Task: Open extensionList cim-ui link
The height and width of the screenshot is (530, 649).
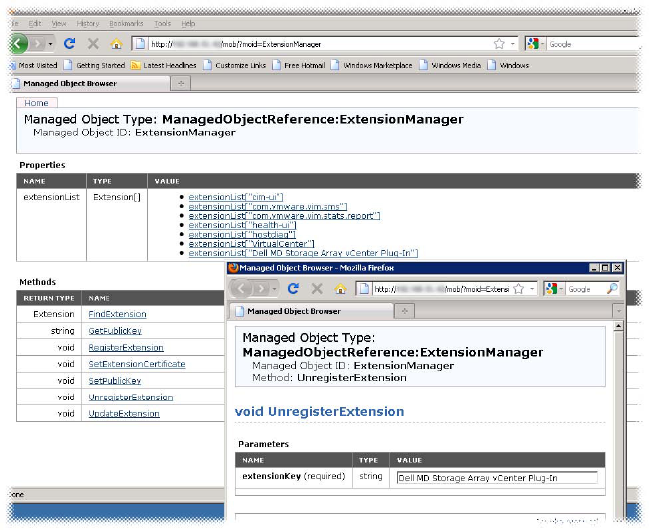Action: click(x=236, y=197)
